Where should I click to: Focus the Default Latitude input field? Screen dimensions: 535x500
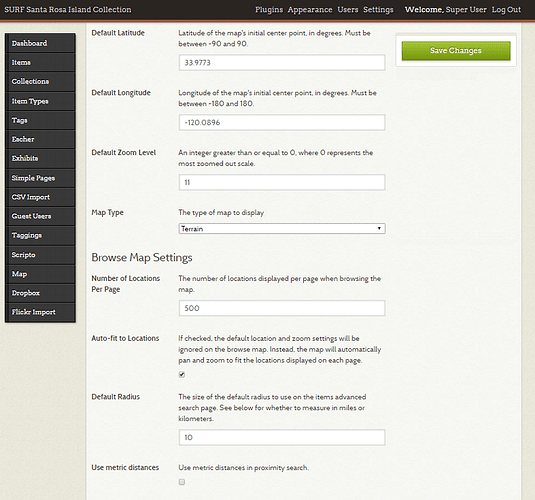(282, 63)
